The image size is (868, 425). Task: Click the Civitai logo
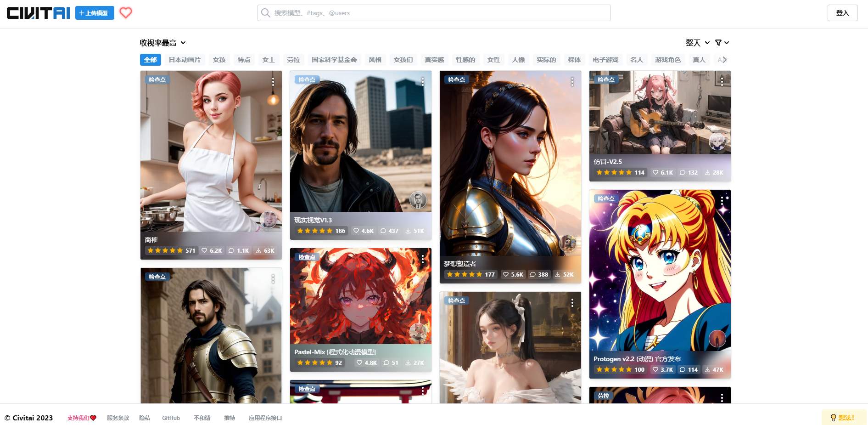[x=39, y=13]
